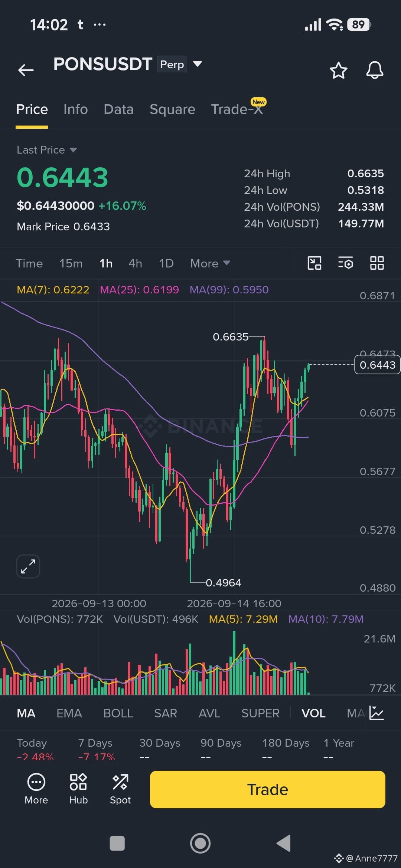Go to Spot trading
Image resolution: width=401 pixels, height=868 pixels.
120,789
